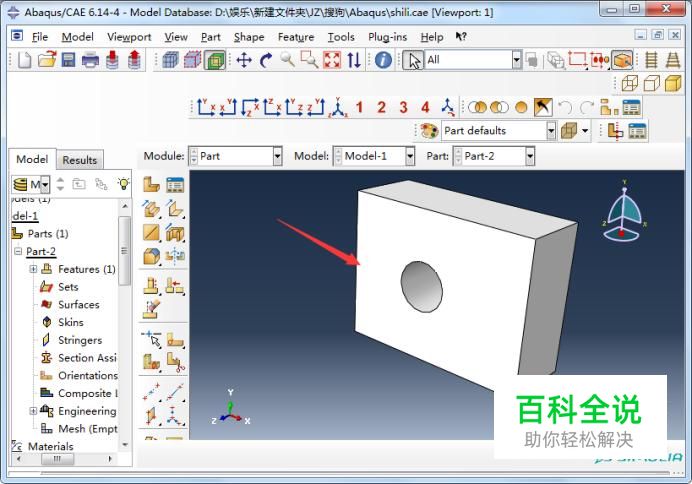Open the selection filter All dropdown

(516, 60)
